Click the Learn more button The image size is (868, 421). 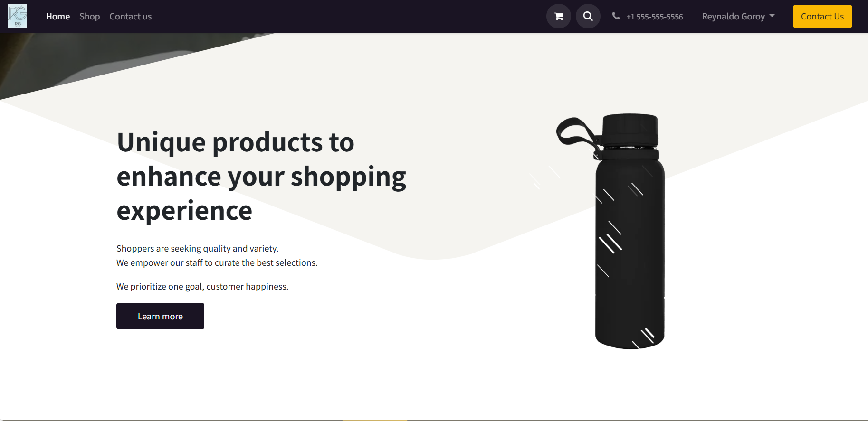[160, 316]
